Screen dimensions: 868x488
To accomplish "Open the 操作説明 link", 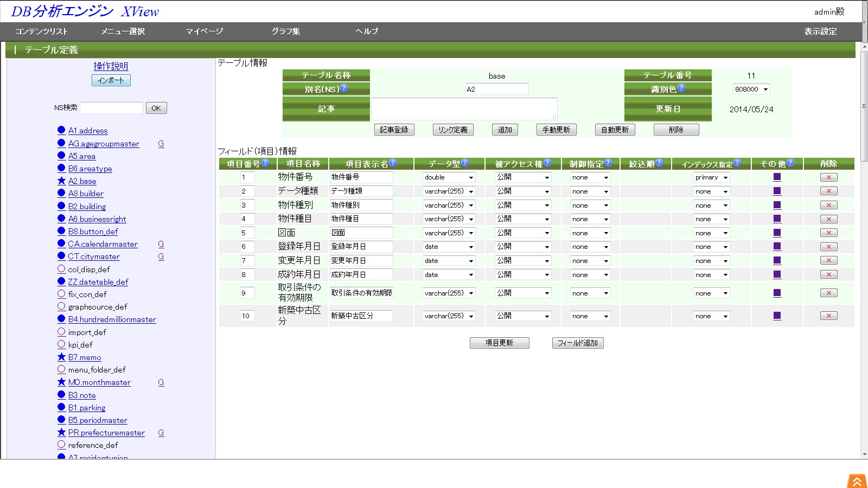I will [111, 66].
